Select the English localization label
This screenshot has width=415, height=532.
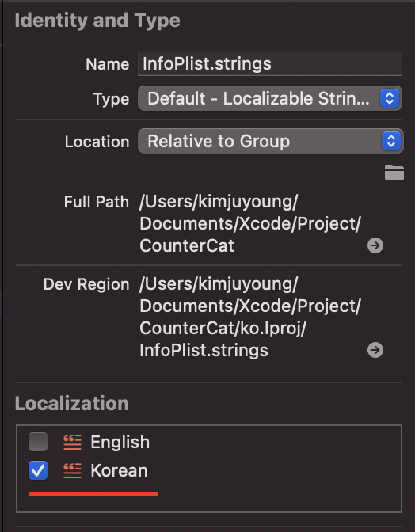[120, 442]
